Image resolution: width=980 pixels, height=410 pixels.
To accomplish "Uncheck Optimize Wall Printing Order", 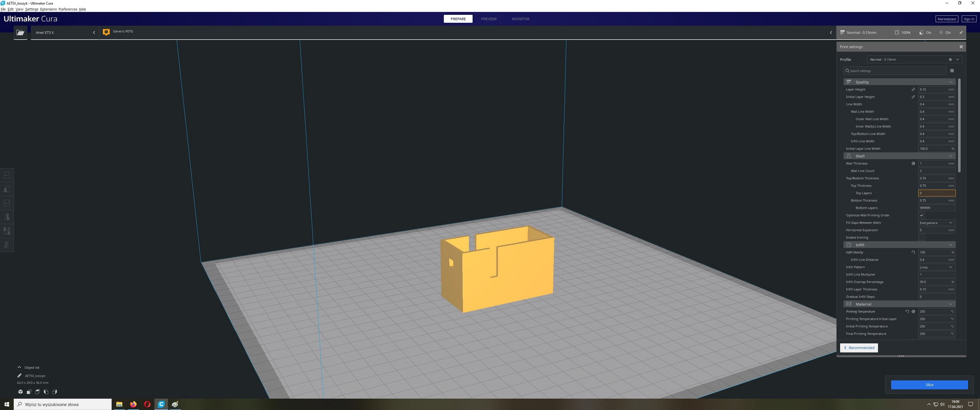I will pos(921,215).
